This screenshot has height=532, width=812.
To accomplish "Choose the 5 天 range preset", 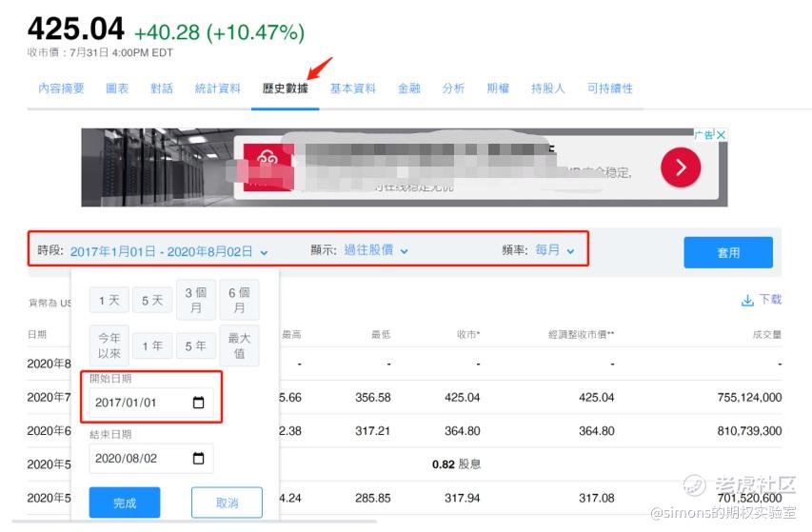I will tap(152, 300).
